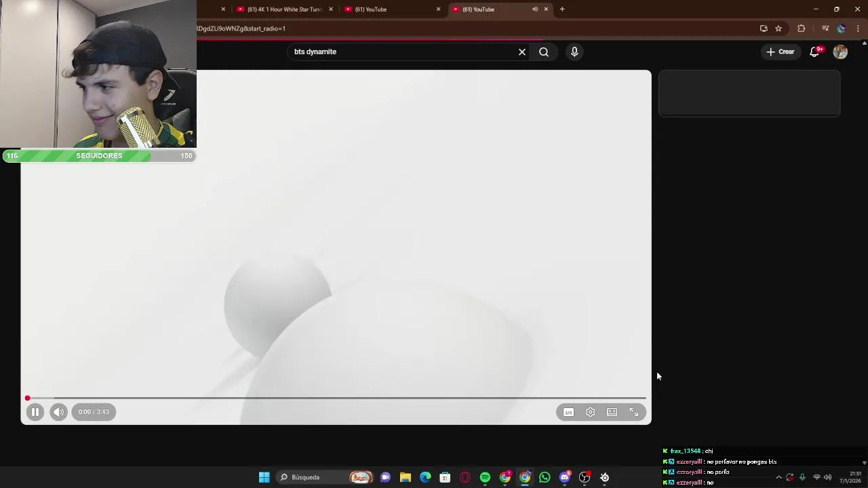Open the video player settings gear
The width and height of the screenshot is (868, 488).
590,412
